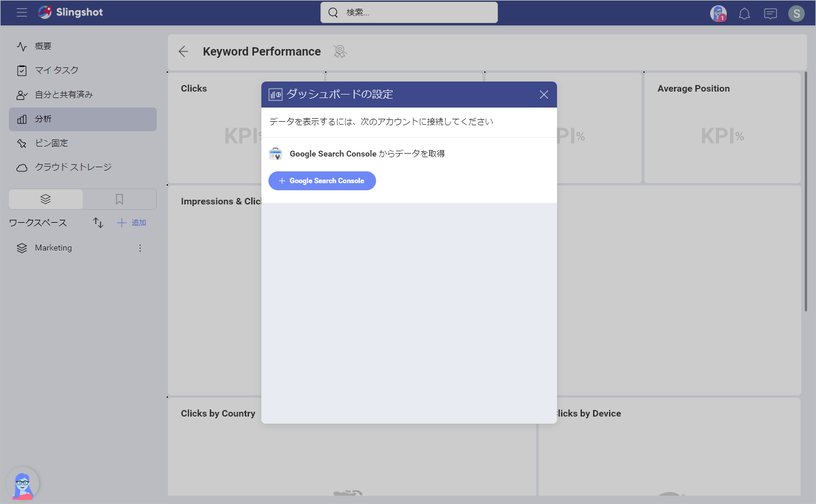Click the Clicks by Country title
The height and width of the screenshot is (504, 816).
tap(218, 414)
